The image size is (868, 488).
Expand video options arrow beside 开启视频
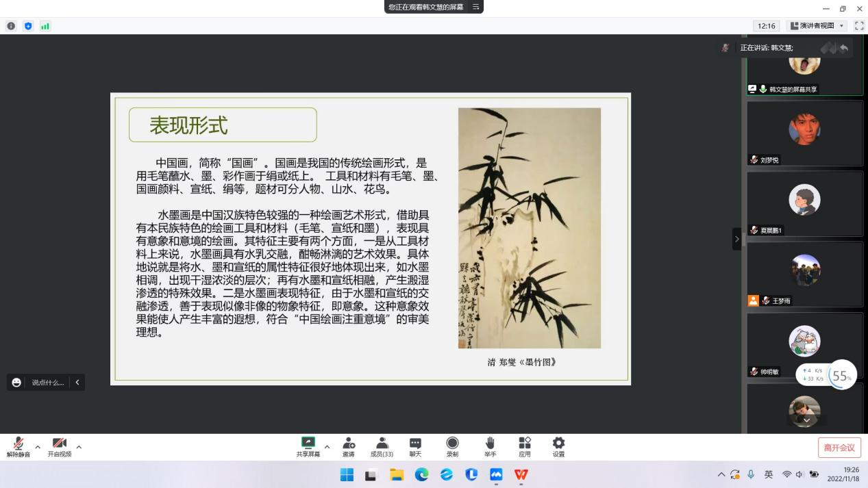pos(79,447)
